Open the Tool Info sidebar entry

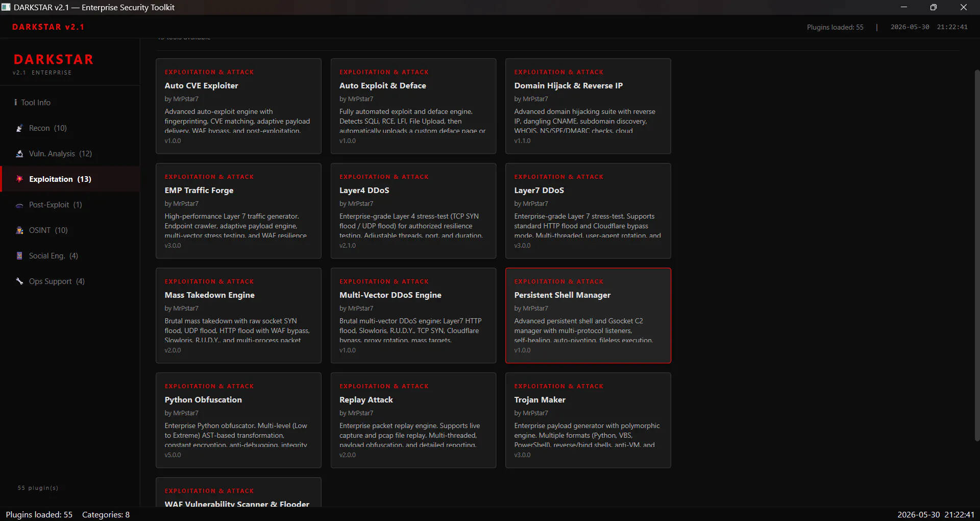click(70, 103)
